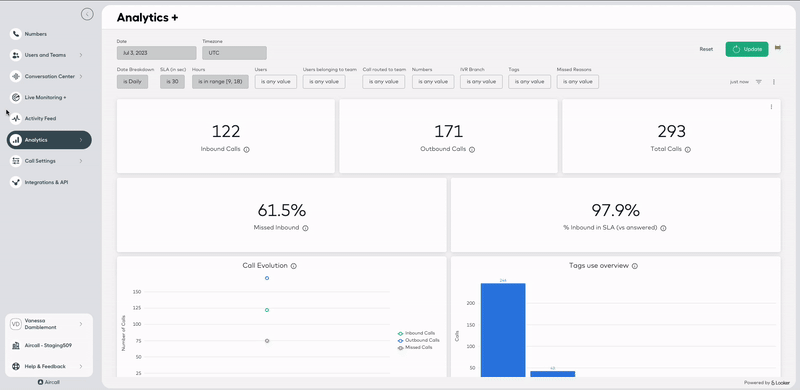This screenshot has width=800, height=390.
Task: Click the Live Monitoring + icon
Action: [x=16, y=97]
